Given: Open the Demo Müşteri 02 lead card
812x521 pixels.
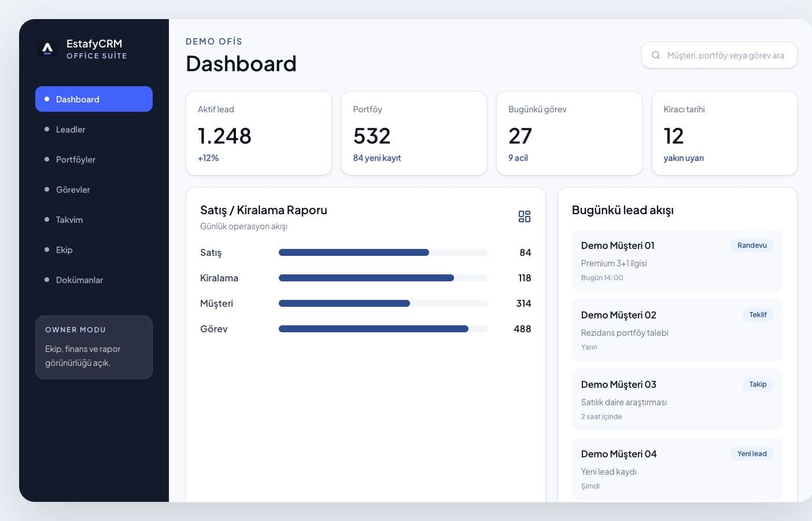Looking at the screenshot, I should (677, 330).
